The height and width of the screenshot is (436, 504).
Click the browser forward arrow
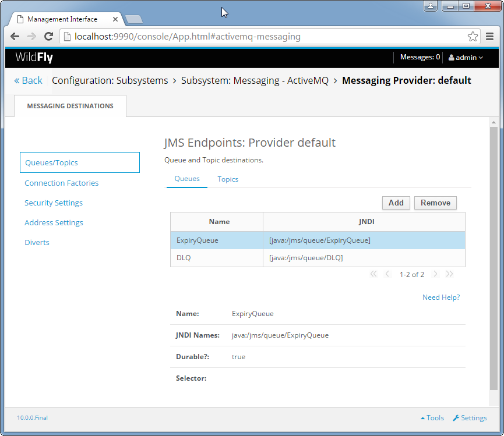31,37
